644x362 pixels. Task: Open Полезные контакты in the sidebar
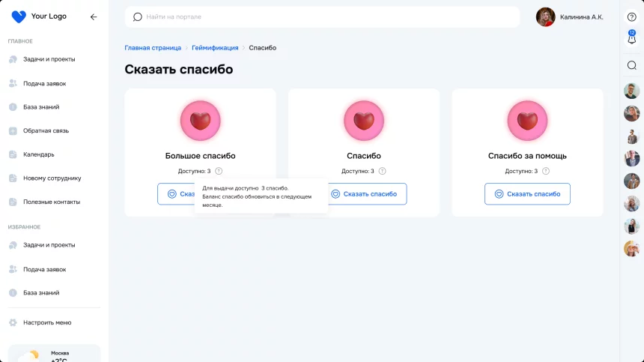pos(51,202)
